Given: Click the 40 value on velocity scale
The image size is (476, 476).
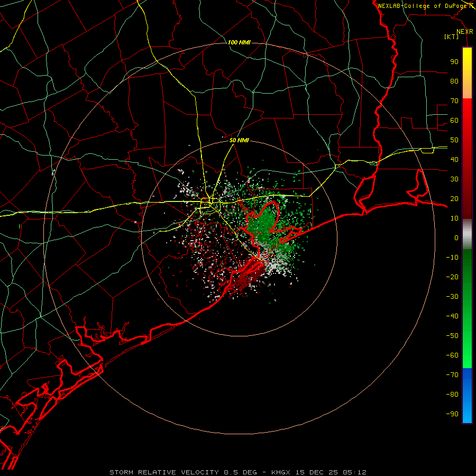Looking at the screenshot, I should click(454, 159).
